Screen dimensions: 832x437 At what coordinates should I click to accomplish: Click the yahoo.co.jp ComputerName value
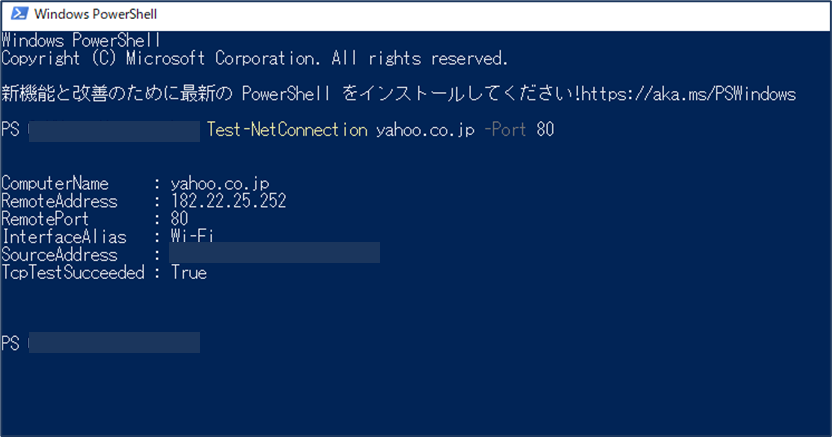click(x=220, y=183)
